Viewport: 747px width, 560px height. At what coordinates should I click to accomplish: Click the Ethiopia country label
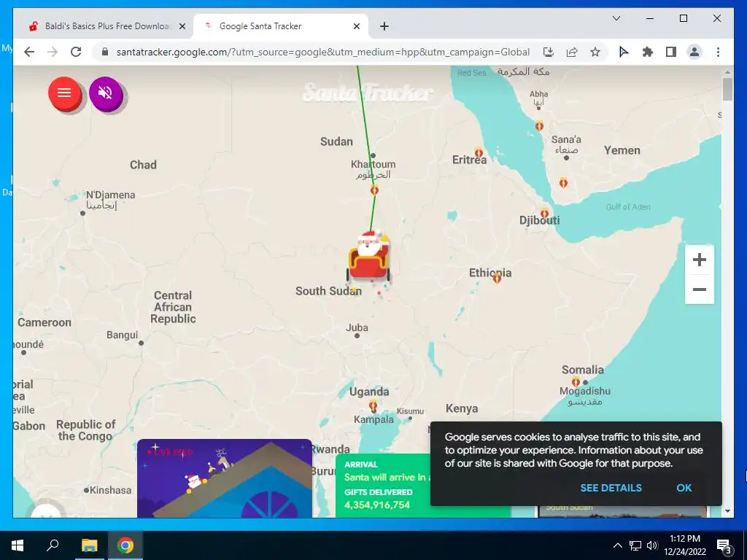click(489, 273)
